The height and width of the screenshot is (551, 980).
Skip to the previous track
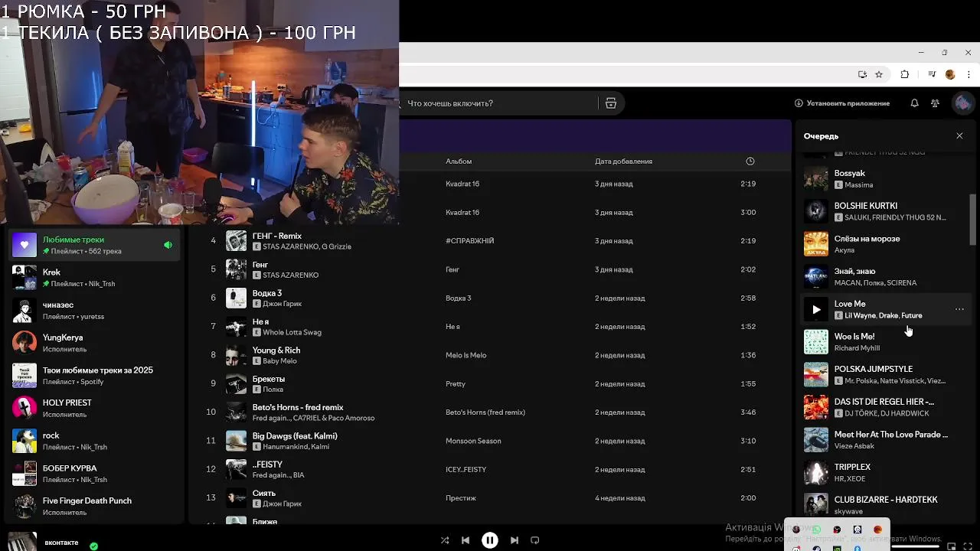coord(465,540)
